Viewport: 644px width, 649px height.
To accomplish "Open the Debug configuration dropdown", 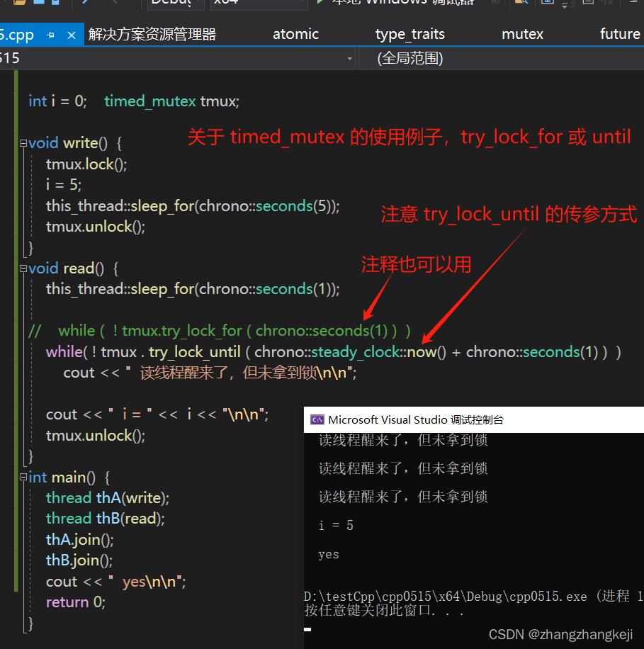I will click(176, 3).
